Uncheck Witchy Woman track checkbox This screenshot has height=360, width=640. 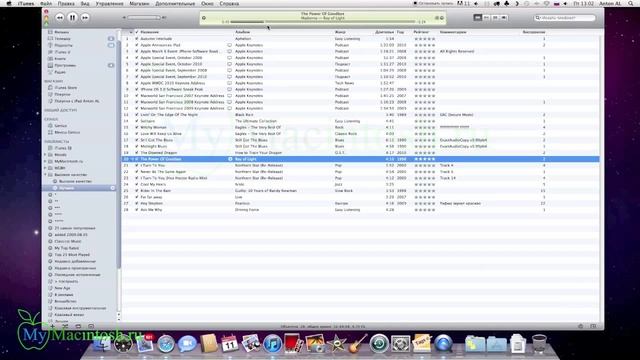pyautogui.click(x=136, y=127)
